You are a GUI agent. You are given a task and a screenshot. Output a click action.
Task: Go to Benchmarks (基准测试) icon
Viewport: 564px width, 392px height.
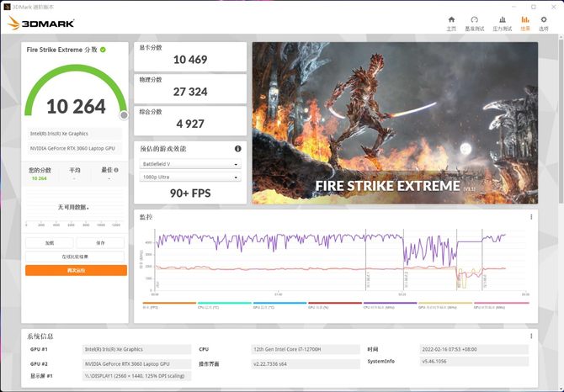pyautogui.click(x=476, y=23)
